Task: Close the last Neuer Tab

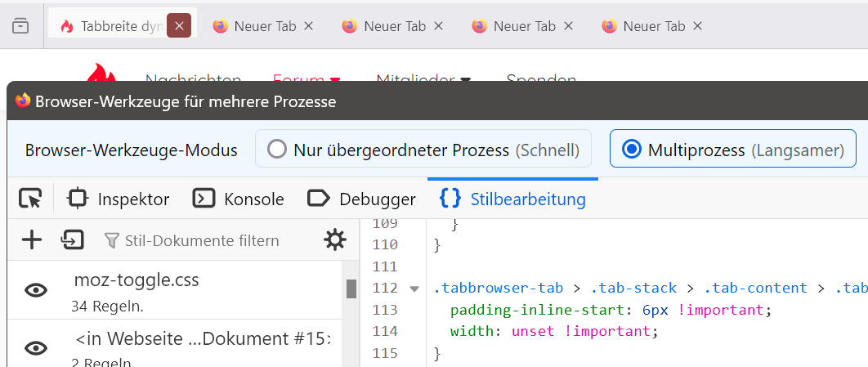Action: coord(697,26)
